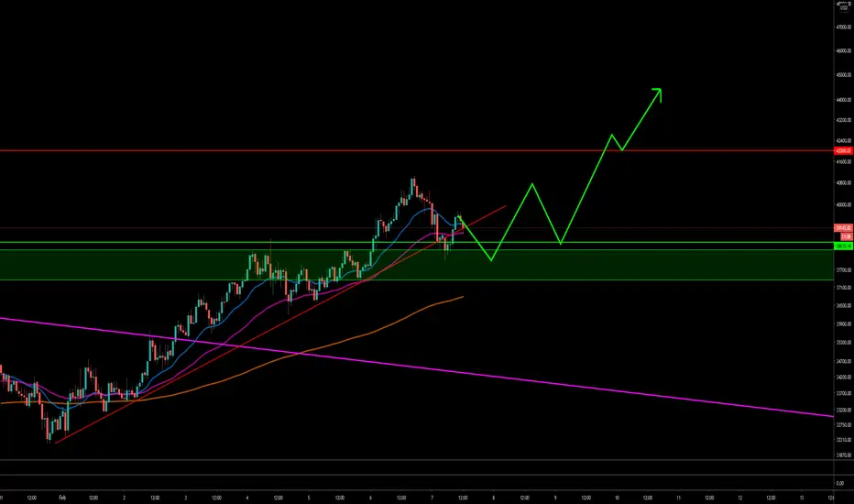
Task: Click the red 42000.00 price label
Action: click(843, 151)
